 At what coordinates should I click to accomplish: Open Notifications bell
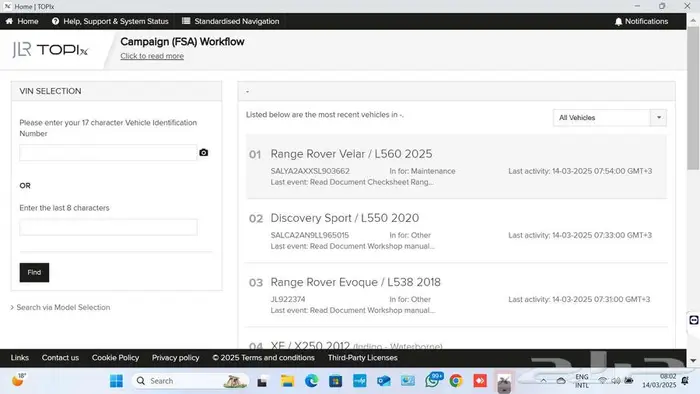click(641, 21)
